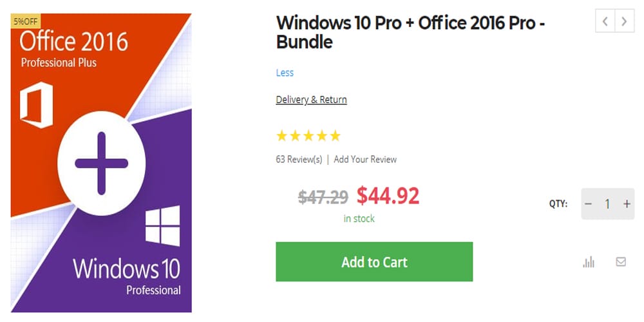Screen dimensions: 644x322
Task: Click the quantity number field
Action: (607, 204)
